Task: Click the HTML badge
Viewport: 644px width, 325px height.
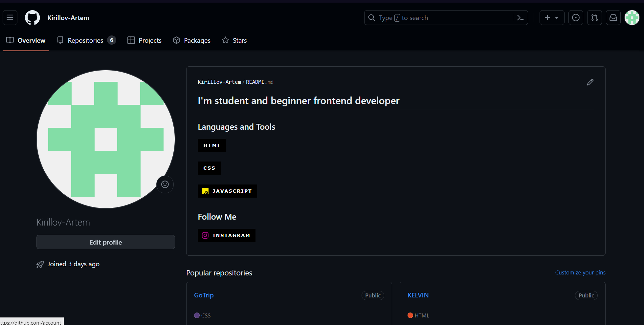Action: 212,145
